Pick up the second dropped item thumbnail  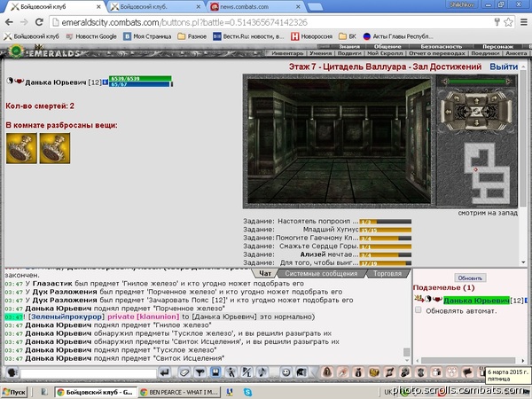(55, 148)
